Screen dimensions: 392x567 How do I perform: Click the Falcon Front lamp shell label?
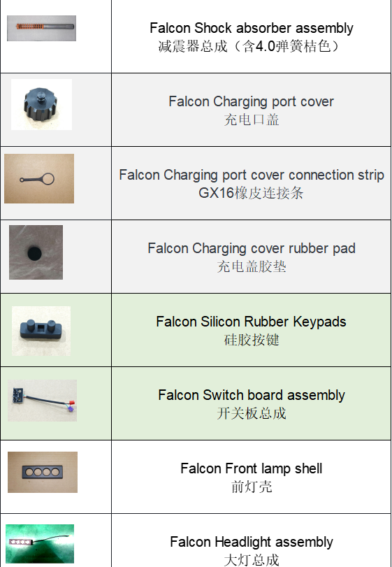[252, 468]
